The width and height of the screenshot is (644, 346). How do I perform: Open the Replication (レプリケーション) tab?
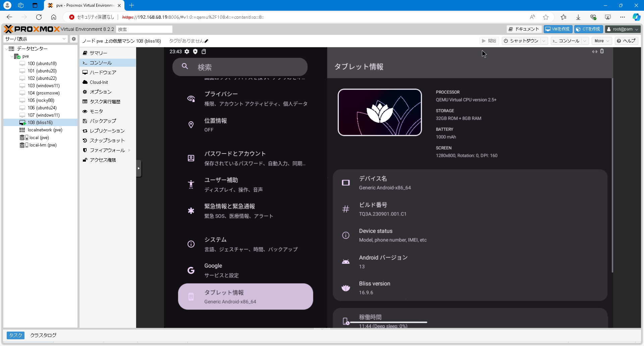108,131
